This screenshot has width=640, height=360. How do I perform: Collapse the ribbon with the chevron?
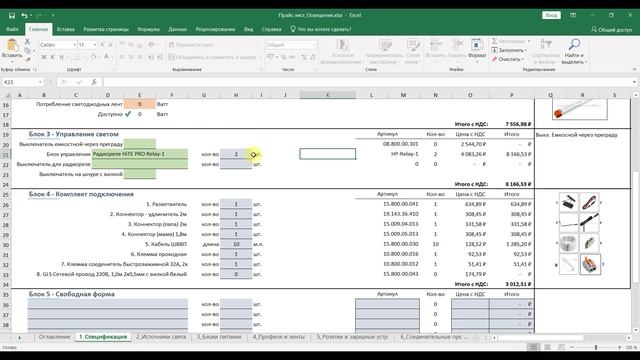634,69
